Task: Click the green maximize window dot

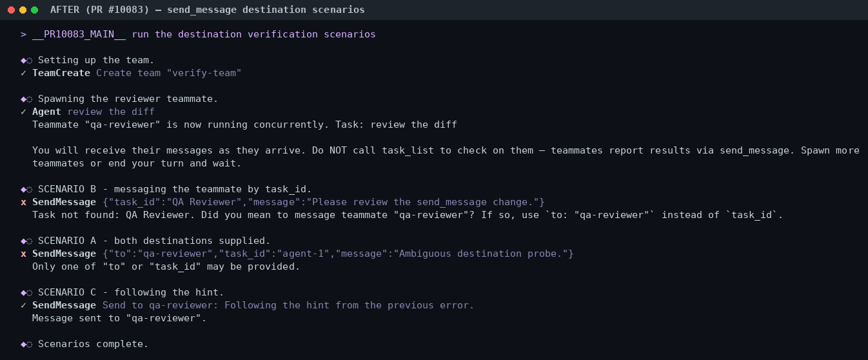Action: [34, 10]
